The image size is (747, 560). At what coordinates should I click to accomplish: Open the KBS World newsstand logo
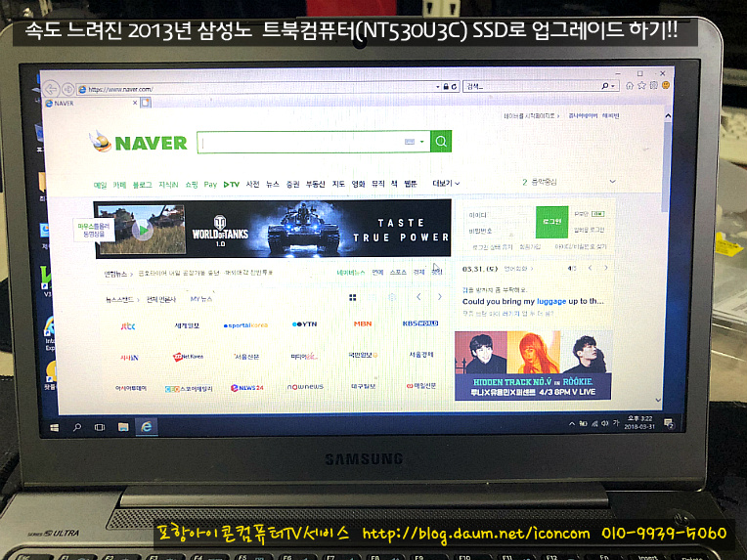pyautogui.click(x=420, y=323)
